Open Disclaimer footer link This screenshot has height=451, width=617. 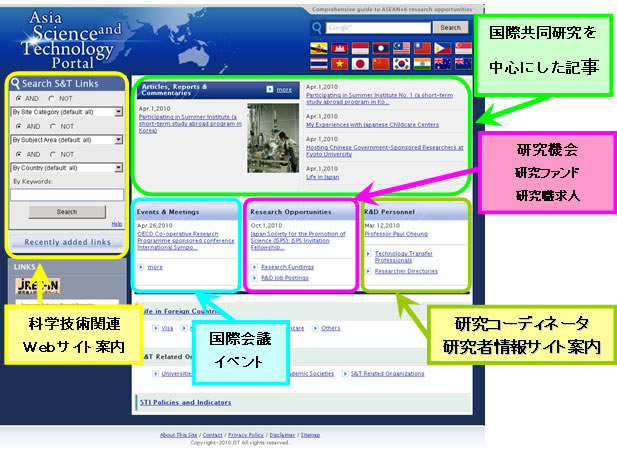282,435
